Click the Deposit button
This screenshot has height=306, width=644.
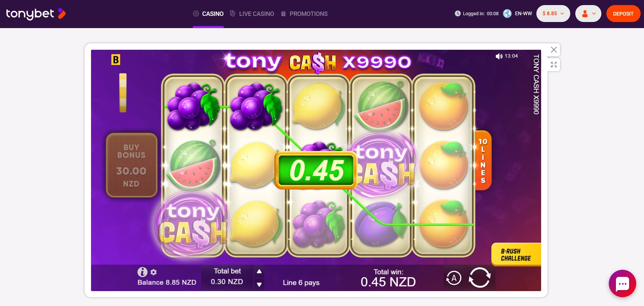623,14
